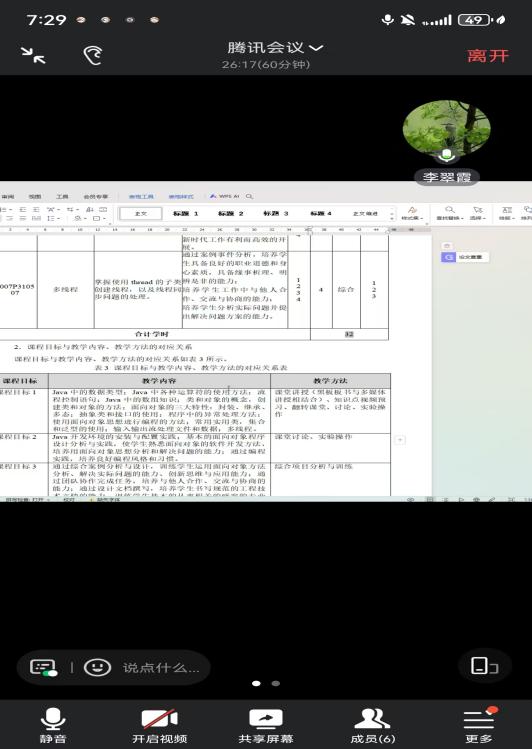
Task: Select the first page indicator dot
Action: (256, 684)
